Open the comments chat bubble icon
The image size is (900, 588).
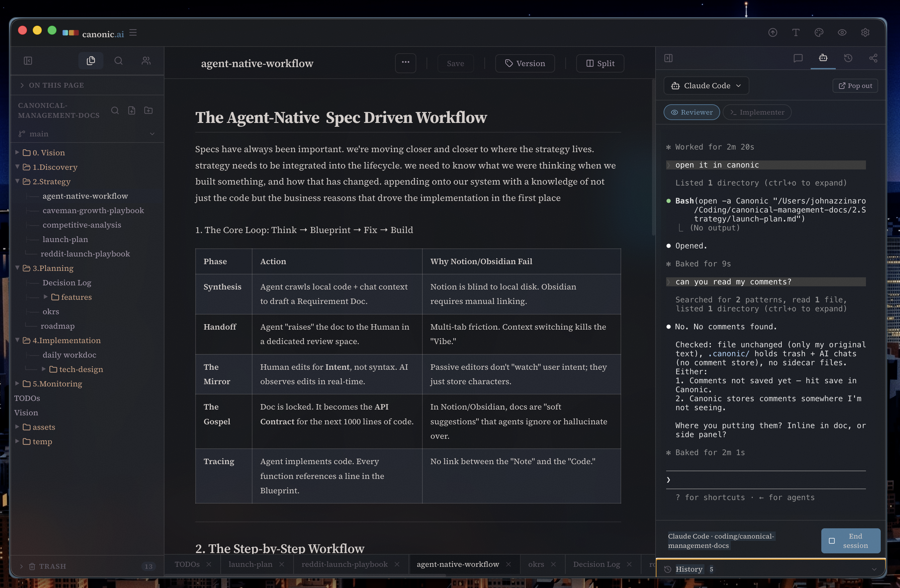tap(798, 58)
